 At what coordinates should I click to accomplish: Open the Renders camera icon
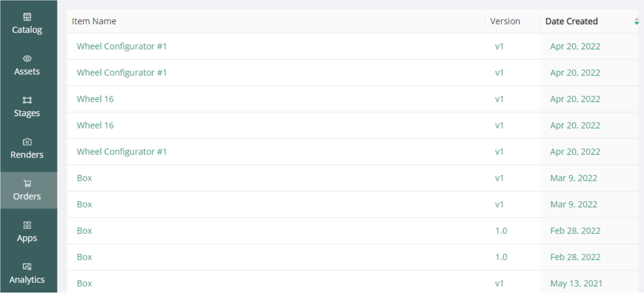pyautogui.click(x=27, y=142)
